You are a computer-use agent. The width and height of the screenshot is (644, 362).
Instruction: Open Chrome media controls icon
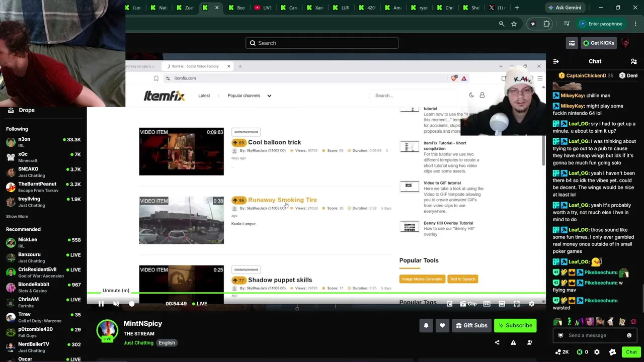(567, 24)
